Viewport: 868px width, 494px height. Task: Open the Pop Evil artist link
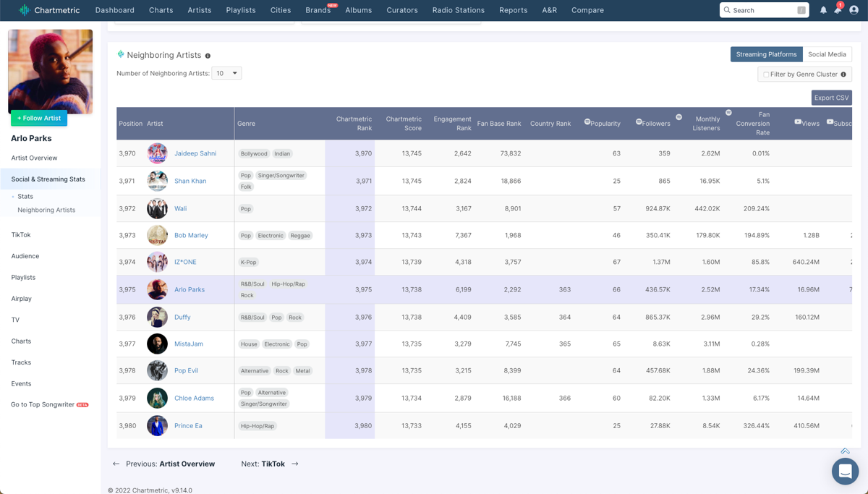coord(186,370)
